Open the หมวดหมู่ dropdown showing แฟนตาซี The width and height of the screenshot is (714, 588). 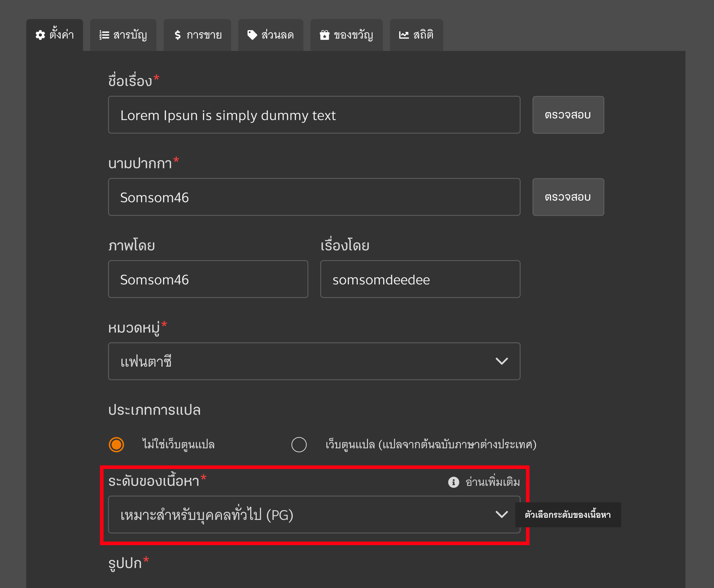(x=314, y=362)
